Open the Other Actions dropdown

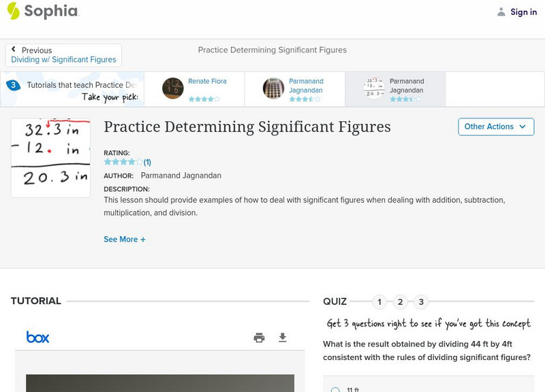496,127
